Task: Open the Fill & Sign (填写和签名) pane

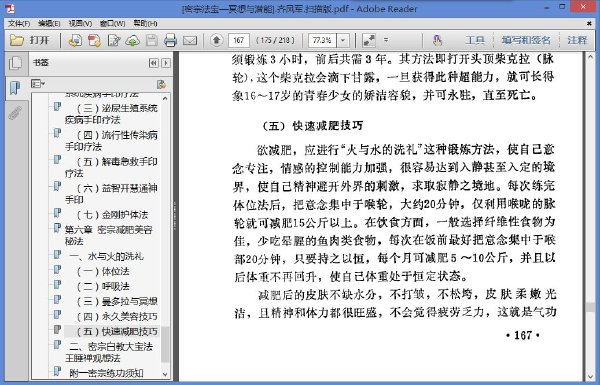Action: tap(527, 40)
